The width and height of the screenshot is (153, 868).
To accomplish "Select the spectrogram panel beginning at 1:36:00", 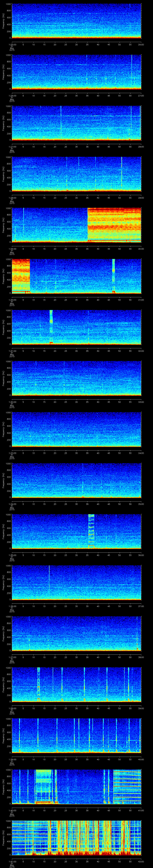I will coord(76,582).
